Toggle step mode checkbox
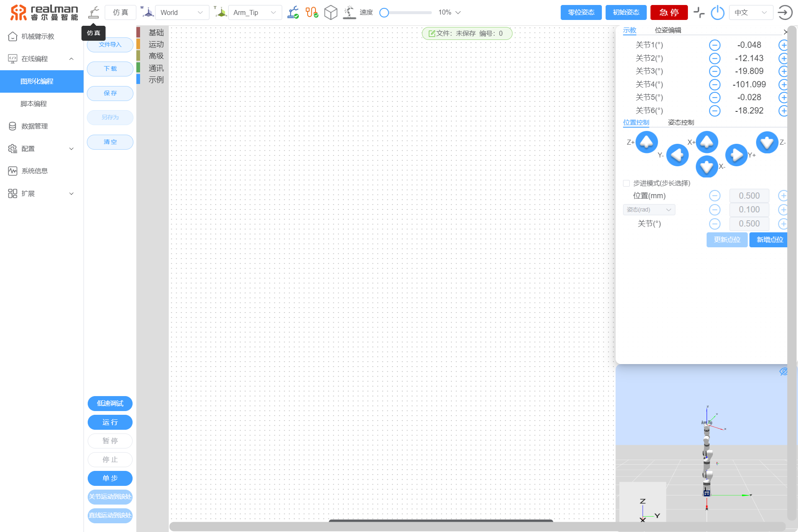The width and height of the screenshot is (798, 532). point(628,183)
